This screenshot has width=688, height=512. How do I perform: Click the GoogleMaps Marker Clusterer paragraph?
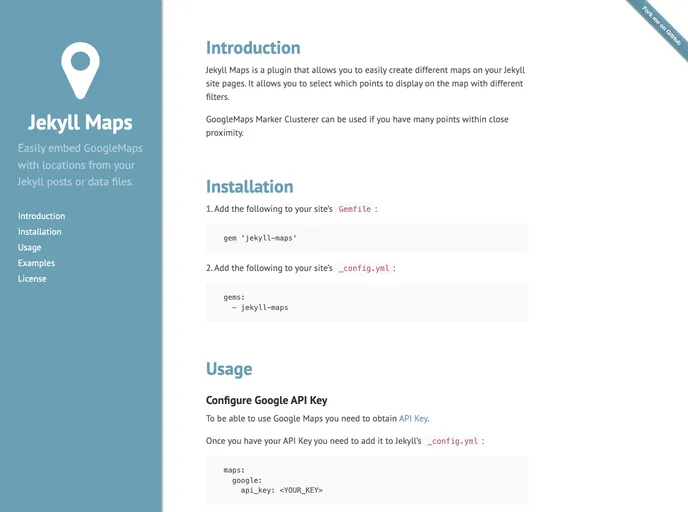click(x=357, y=126)
